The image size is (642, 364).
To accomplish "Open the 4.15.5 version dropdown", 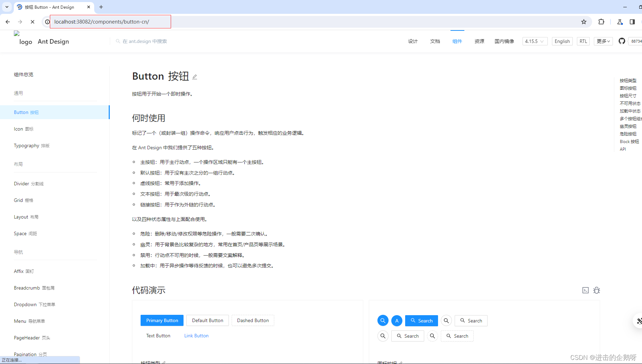I will click(x=535, y=41).
